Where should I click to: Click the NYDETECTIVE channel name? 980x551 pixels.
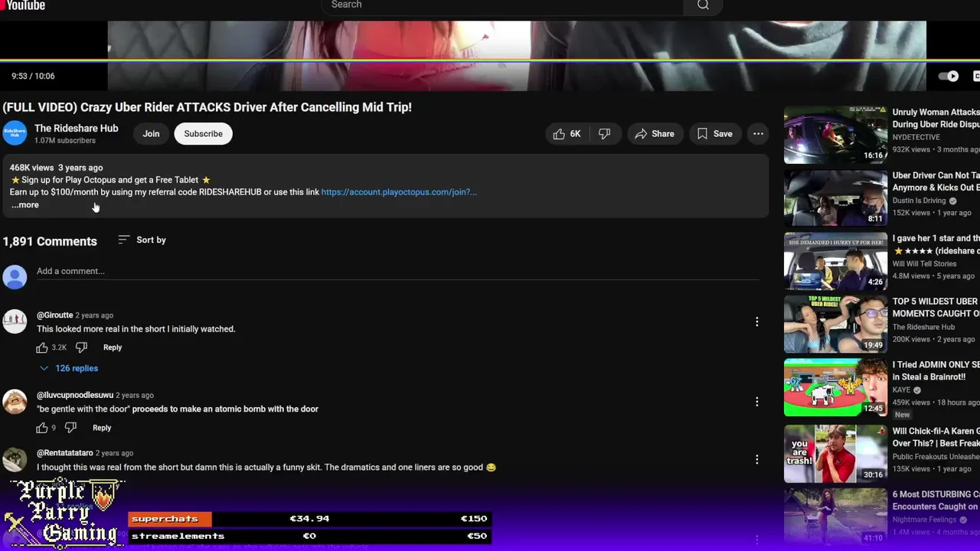(916, 138)
